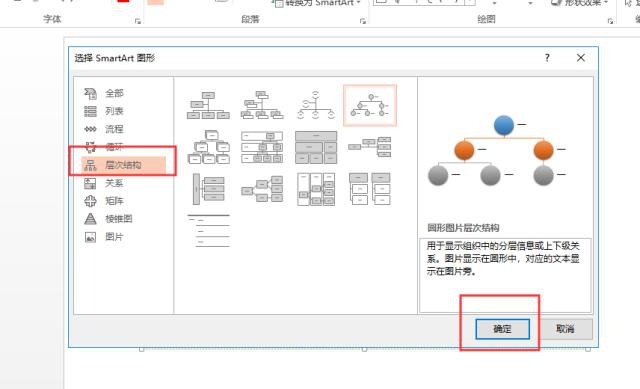The image size is (640, 389).
Task: Select the Labeled Hierarchy layout thumbnail
Action: pos(262,147)
